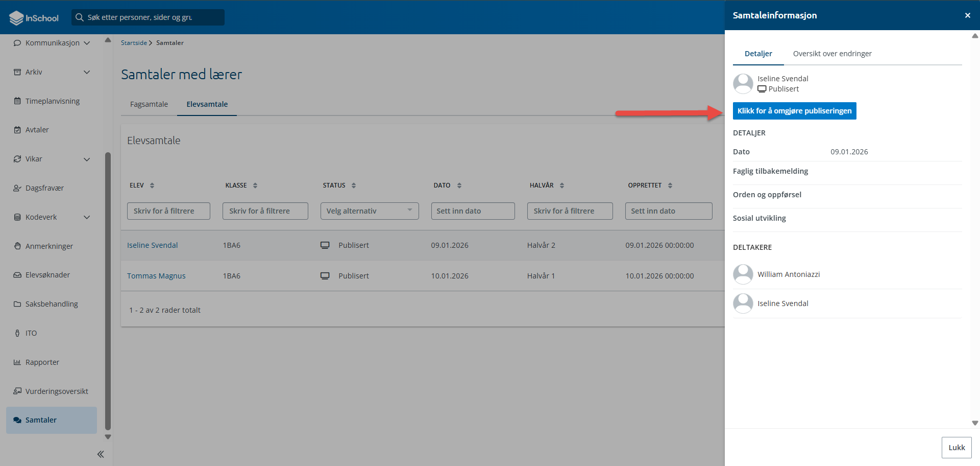
Task: Open Rapporter in the sidebar
Action: tap(42, 362)
